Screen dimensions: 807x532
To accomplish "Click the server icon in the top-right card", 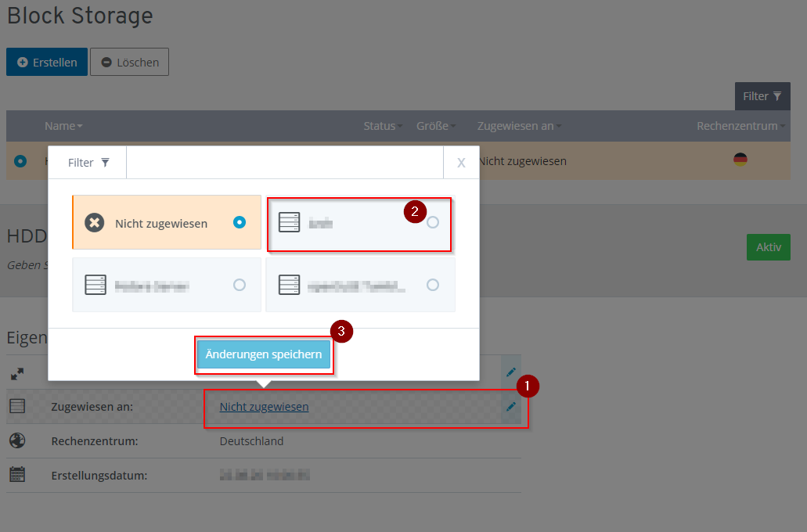I will pos(289,222).
